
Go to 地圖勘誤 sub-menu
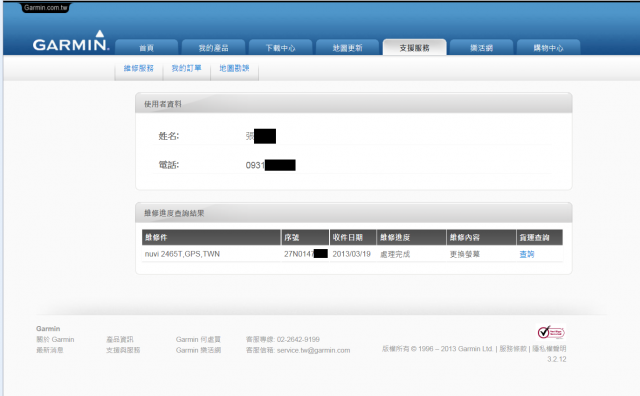[x=234, y=68]
